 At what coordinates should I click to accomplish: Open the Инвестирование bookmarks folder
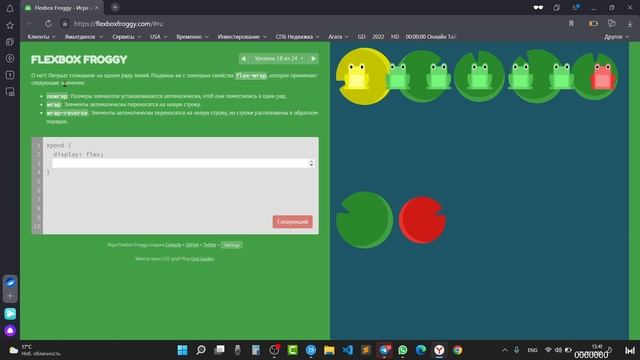pyautogui.click(x=242, y=37)
